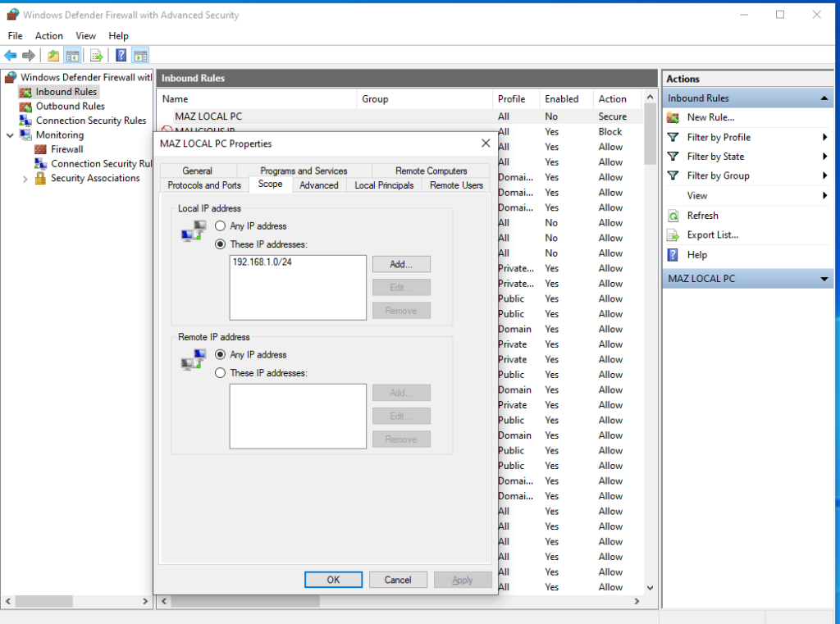Click the tree pane horizontal scrollbar left arrow
This screenshot has height=624, width=840.
coord(8,602)
